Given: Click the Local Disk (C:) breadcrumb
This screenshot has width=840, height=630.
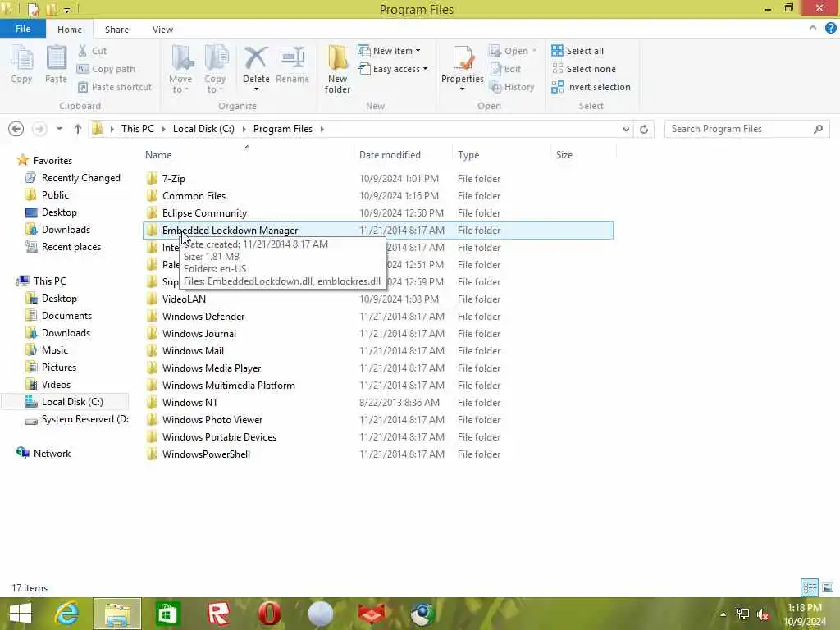Looking at the screenshot, I should 203,129.
